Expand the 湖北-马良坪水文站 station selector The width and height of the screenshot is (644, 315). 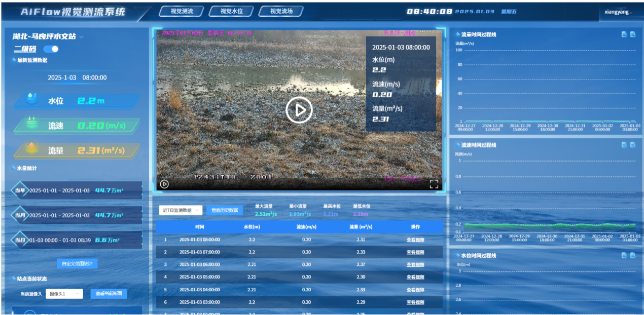tap(82, 36)
